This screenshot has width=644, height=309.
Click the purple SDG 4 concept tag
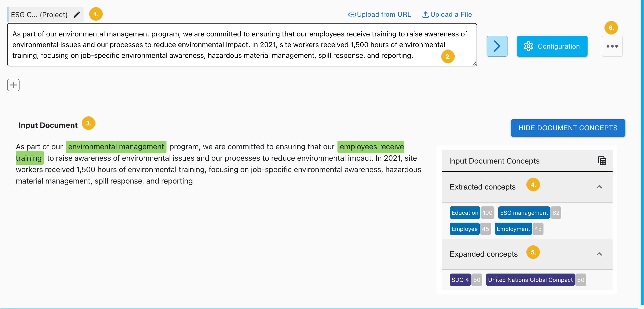pyautogui.click(x=460, y=280)
